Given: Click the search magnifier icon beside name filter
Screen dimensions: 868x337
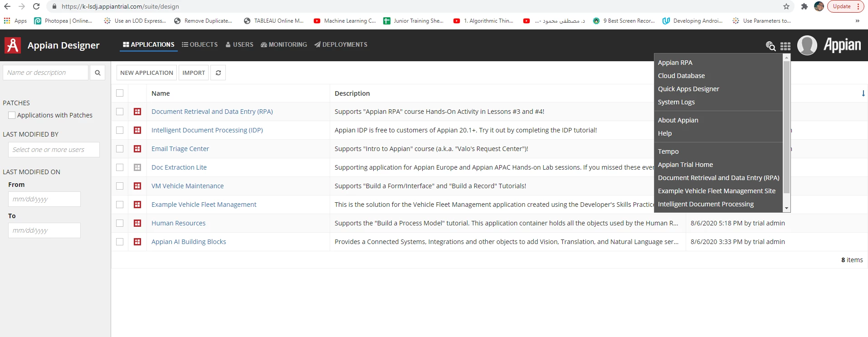Looking at the screenshot, I should pyautogui.click(x=98, y=73).
